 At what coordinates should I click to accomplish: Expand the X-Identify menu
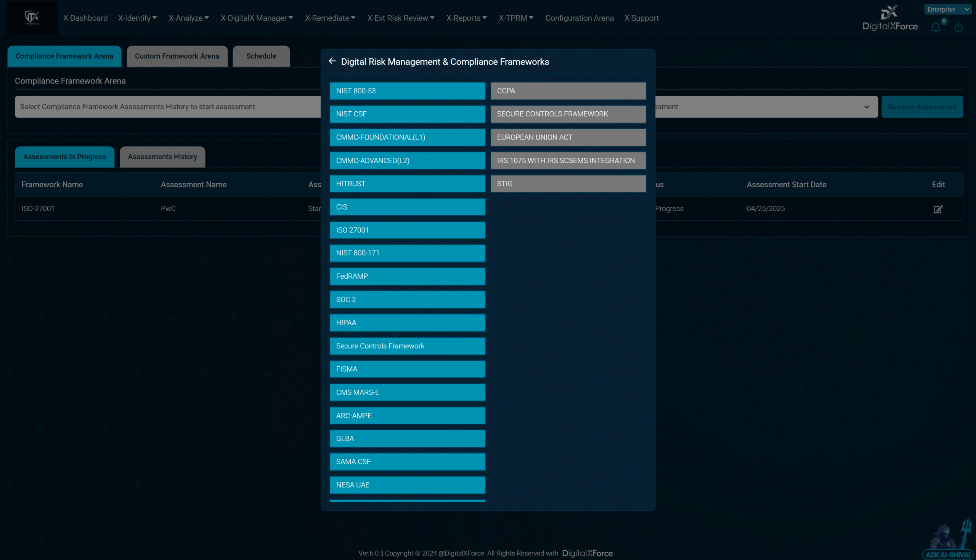pyautogui.click(x=137, y=18)
